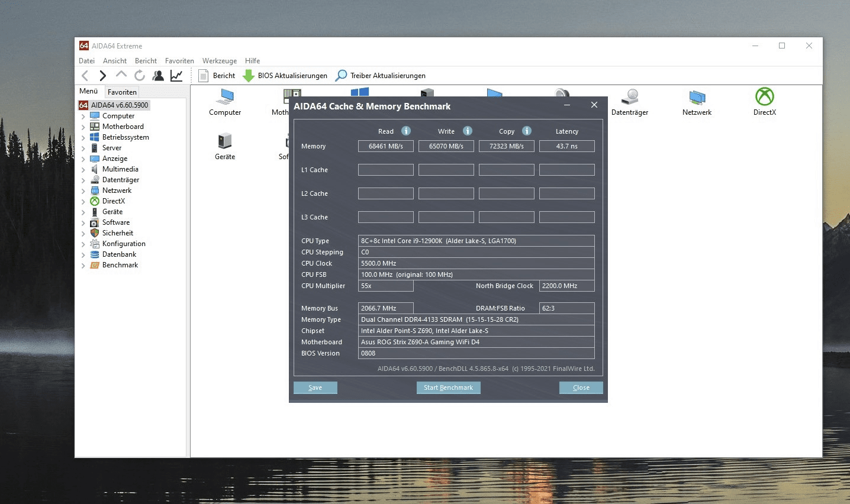
Task: Open the Favoriten menu
Action: pos(179,61)
